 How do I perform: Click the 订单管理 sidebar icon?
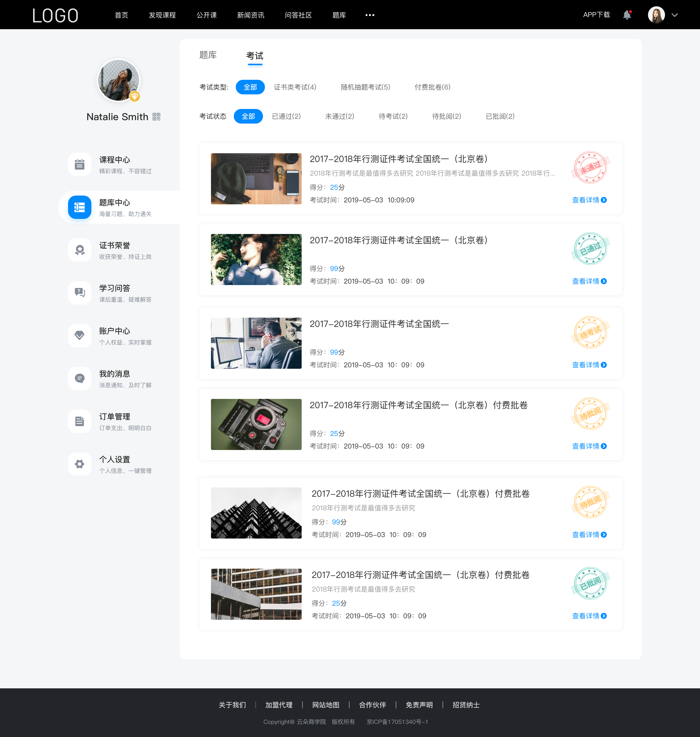tap(79, 422)
